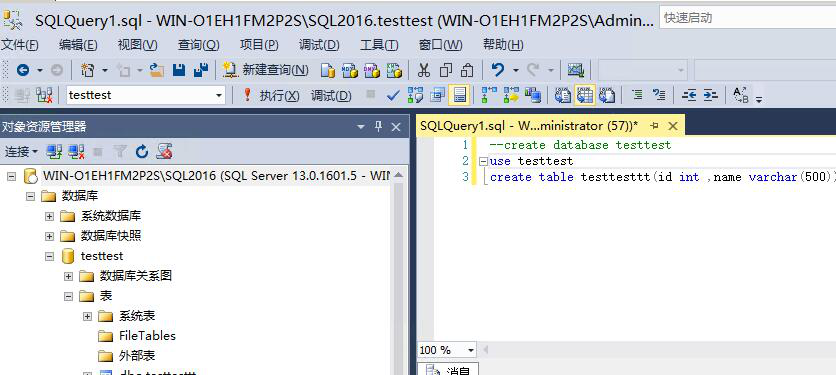
Task: Open the 帮助(H) menu
Action: point(503,45)
